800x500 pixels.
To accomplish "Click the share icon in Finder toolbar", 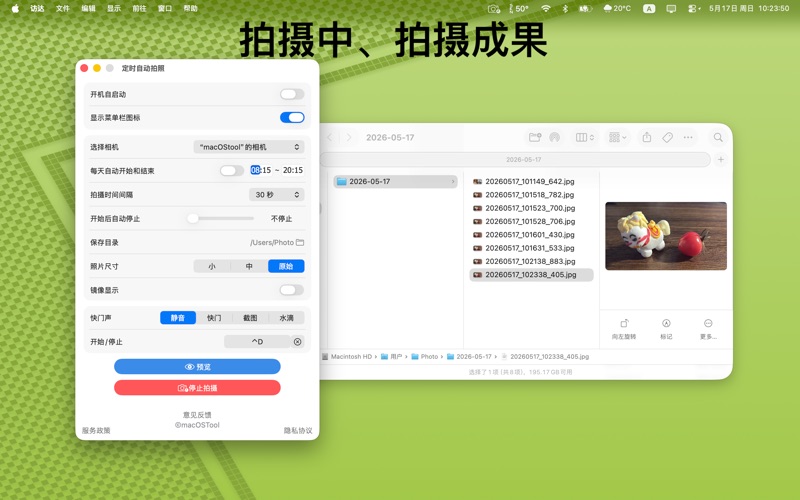I will [x=647, y=137].
